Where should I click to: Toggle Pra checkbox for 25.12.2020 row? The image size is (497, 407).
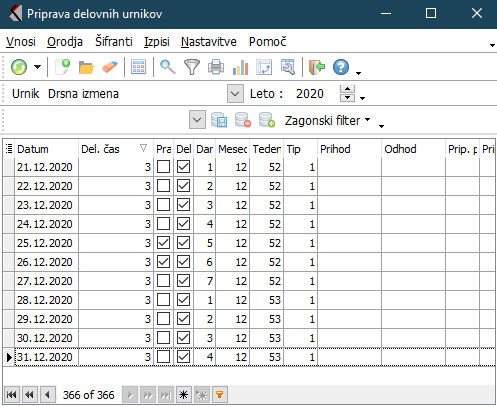[163, 243]
